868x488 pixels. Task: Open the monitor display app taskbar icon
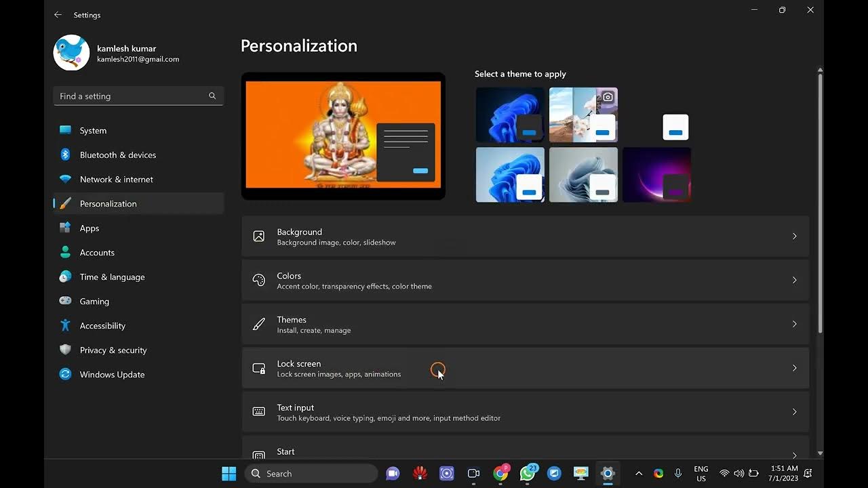[580, 474]
